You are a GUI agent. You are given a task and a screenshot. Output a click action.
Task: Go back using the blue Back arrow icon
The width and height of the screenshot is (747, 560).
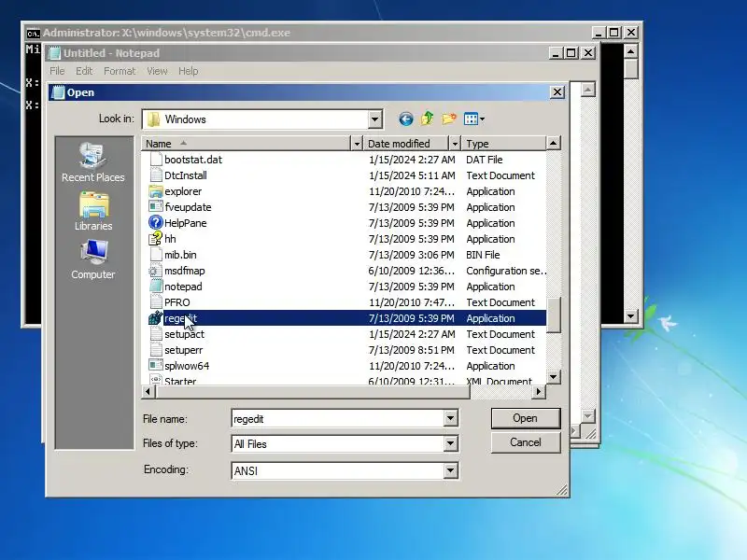point(406,119)
